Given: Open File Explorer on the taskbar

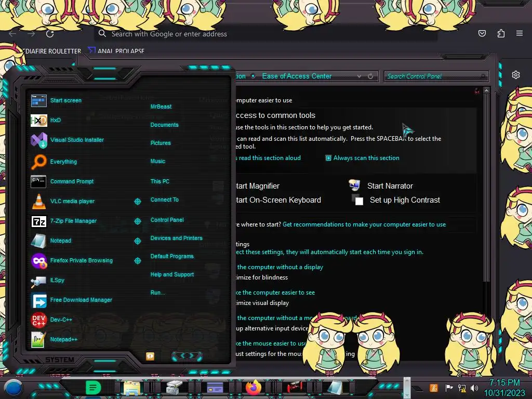Looking at the screenshot, I should [x=131, y=388].
